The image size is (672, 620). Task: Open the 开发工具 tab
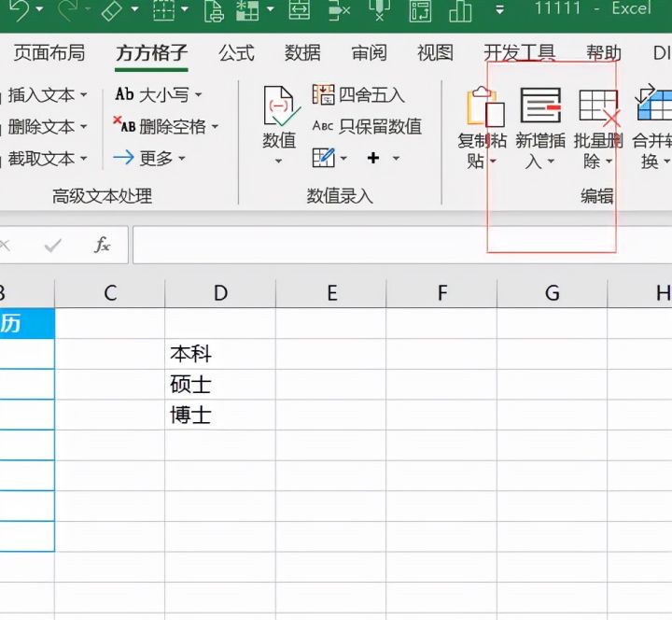pyautogui.click(x=520, y=53)
